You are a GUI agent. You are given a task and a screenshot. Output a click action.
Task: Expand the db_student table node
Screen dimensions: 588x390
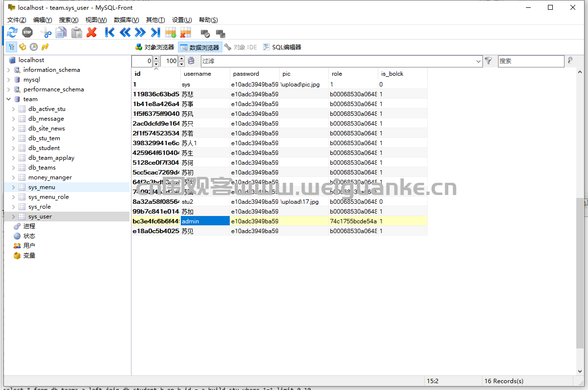(x=13, y=148)
